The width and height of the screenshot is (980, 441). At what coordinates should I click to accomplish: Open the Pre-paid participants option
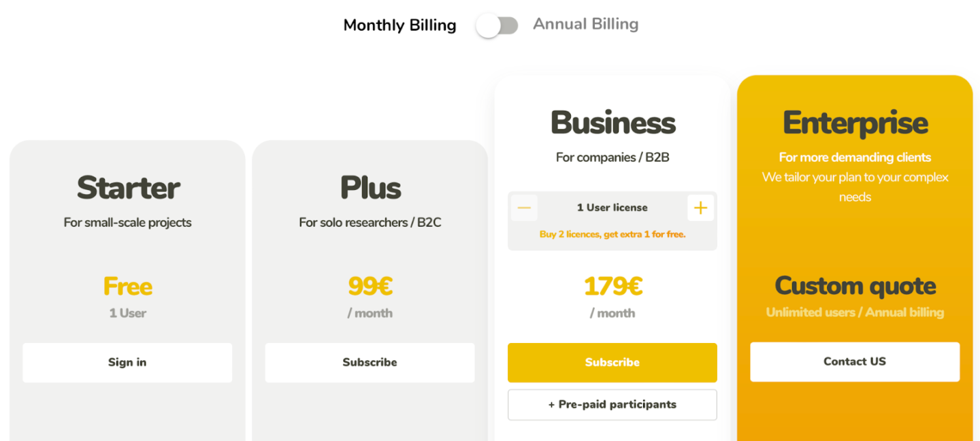click(612, 404)
